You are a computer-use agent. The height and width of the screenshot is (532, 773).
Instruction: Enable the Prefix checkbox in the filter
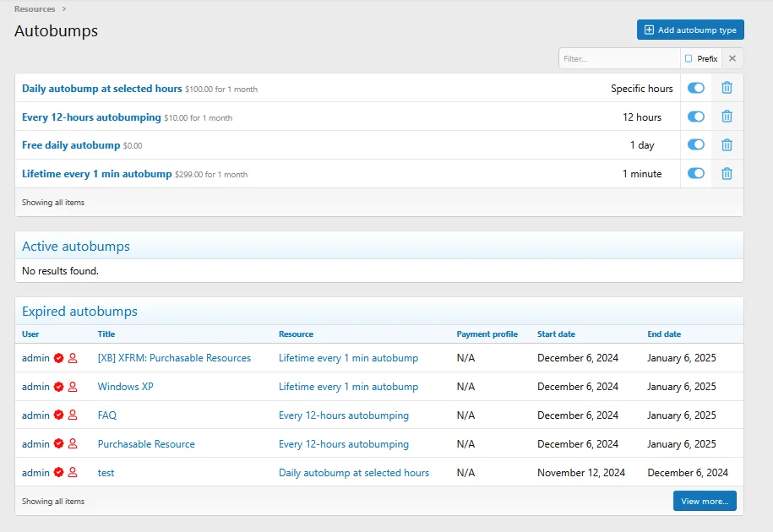[689, 58]
